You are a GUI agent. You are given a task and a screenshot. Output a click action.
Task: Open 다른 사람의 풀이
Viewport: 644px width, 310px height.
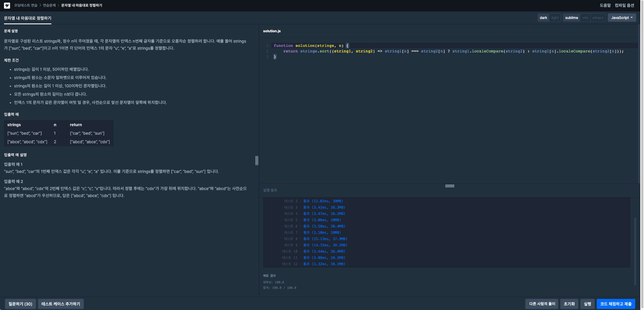[542, 304]
